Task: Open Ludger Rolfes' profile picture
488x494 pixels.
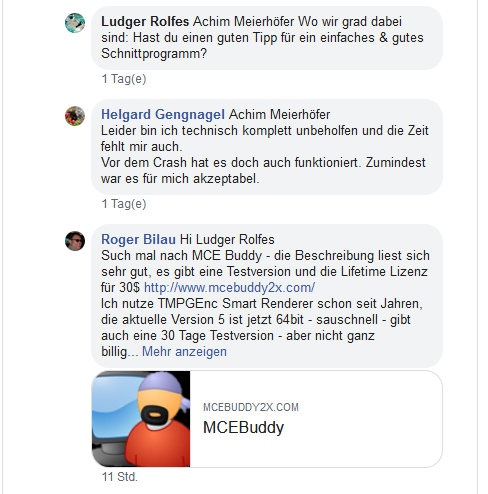Action: pyautogui.click(x=75, y=23)
